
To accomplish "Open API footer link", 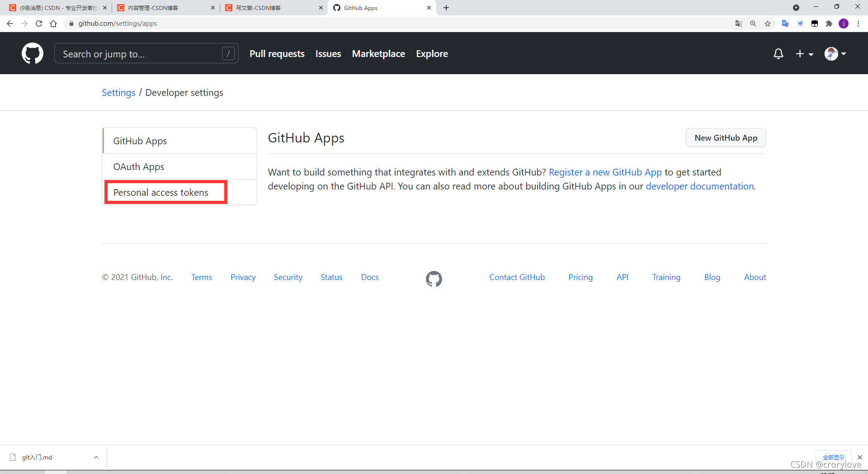I will (x=623, y=277).
